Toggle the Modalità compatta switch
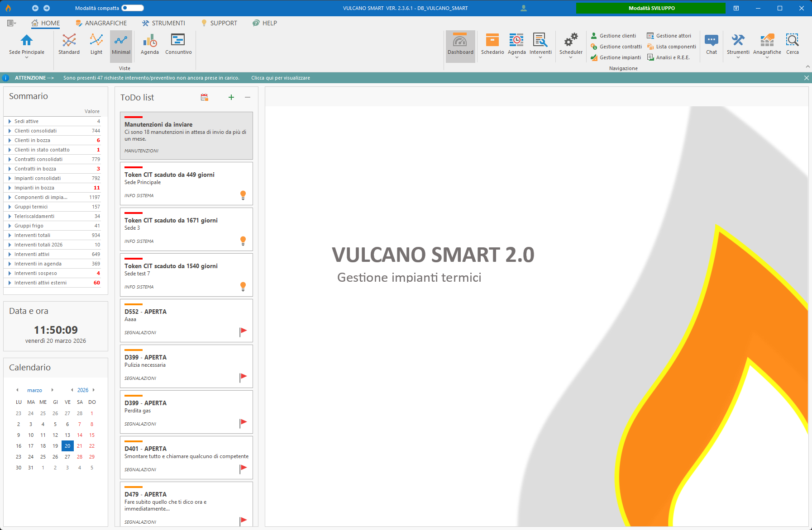The width and height of the screenshot is (812, 530). [x=134, y=8]
